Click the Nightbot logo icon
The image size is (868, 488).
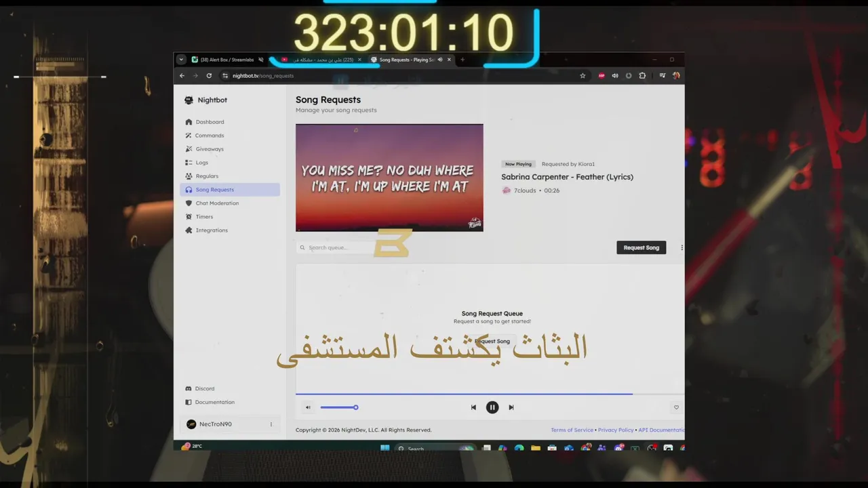pyautogui.click(x=189, y=100)
